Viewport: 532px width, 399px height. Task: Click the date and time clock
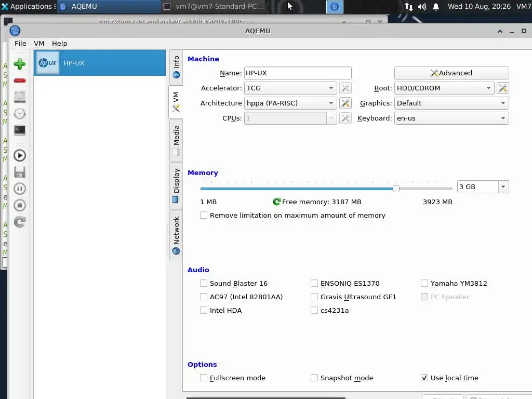pos(478,6)
